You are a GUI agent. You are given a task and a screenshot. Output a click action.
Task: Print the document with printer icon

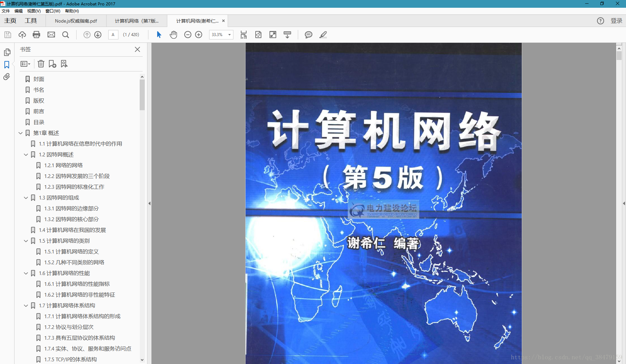click(x=36, y=35)
